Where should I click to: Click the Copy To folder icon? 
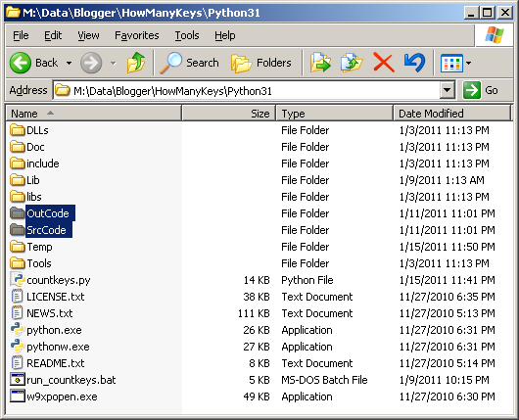[352, 63]
